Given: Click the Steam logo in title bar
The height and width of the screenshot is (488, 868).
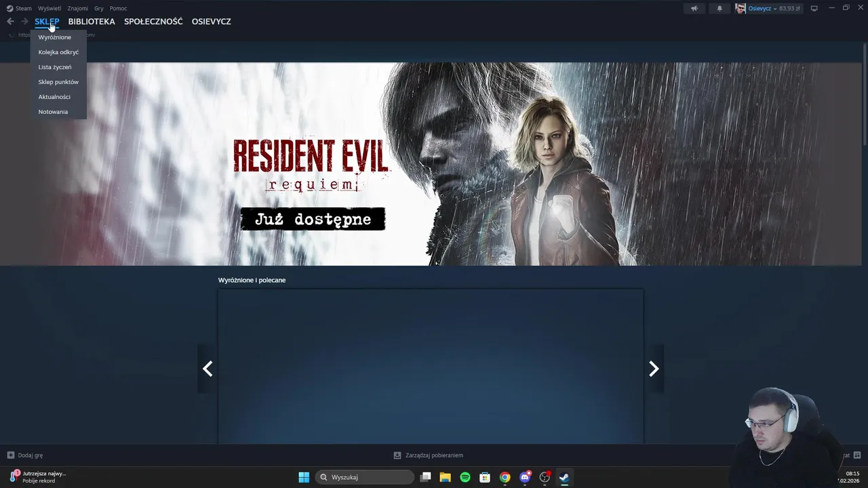Looking at the screenshot, I should (9, 8).
